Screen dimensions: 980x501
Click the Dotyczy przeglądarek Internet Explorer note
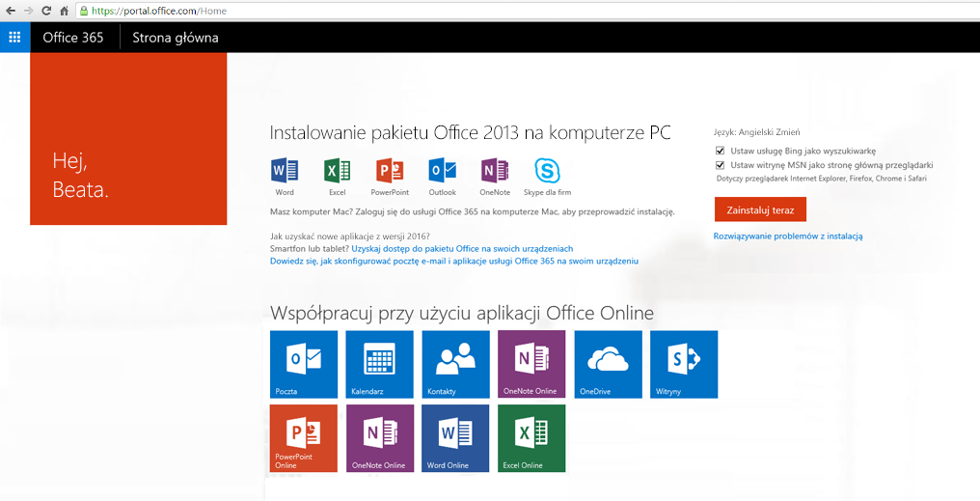(821, 179)
